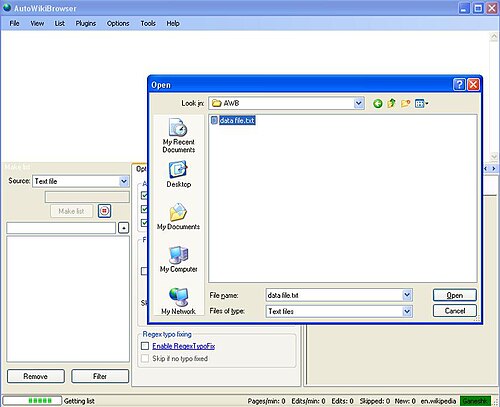The height and width of the screenshot is (407, 500).
Task: Click the Make list button
Action: (x=71, y=211)
